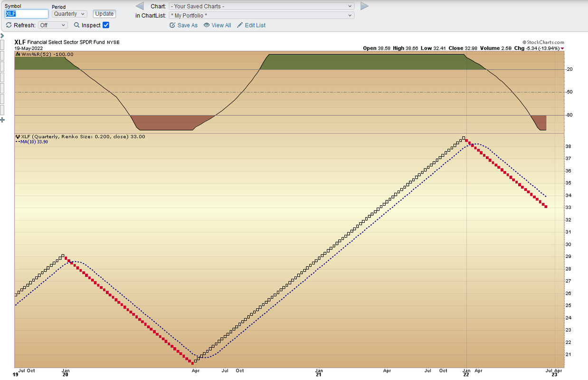Click the Wm%R(52) -100.00 label
Image resolution: width=588 pixels, height=380 pixels.
tap(47, 55)
